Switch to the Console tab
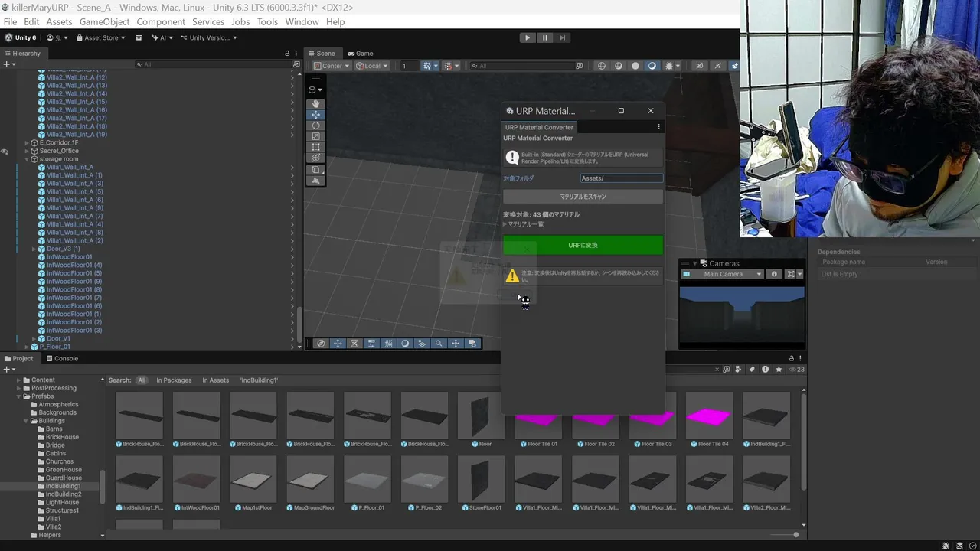Screen dimensions: 980x551 [x=62, y=358]
